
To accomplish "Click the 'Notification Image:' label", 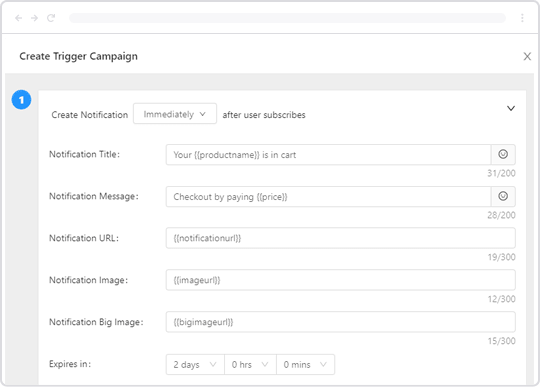I will point(88,280).
